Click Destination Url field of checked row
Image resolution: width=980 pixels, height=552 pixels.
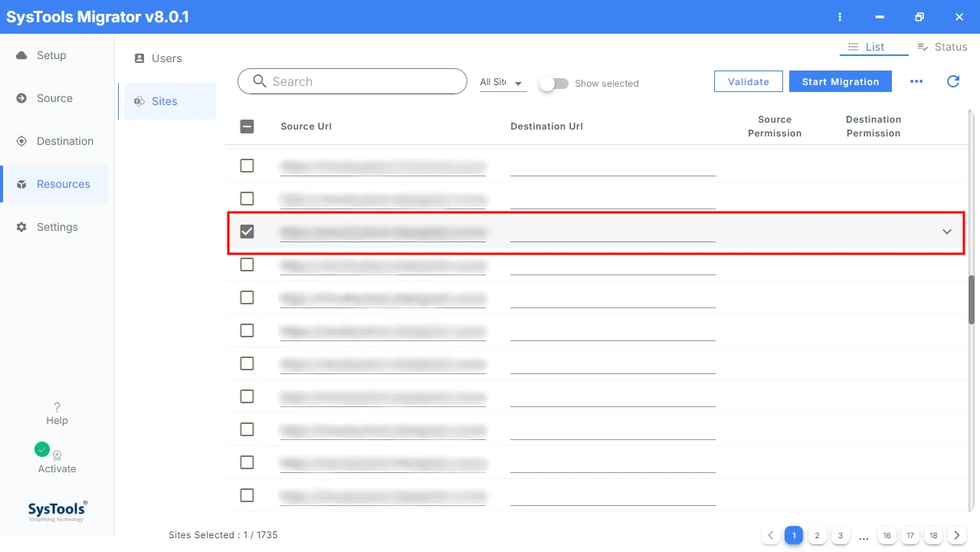[613, 232]
